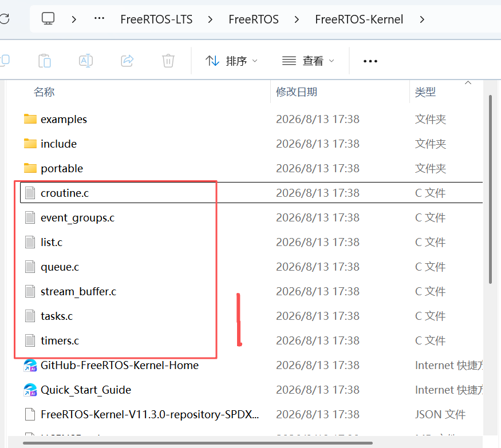Select GitHub-FreeRTOS-Kernel-Home shortcut icon
The image size is (501, 448).
30,365
